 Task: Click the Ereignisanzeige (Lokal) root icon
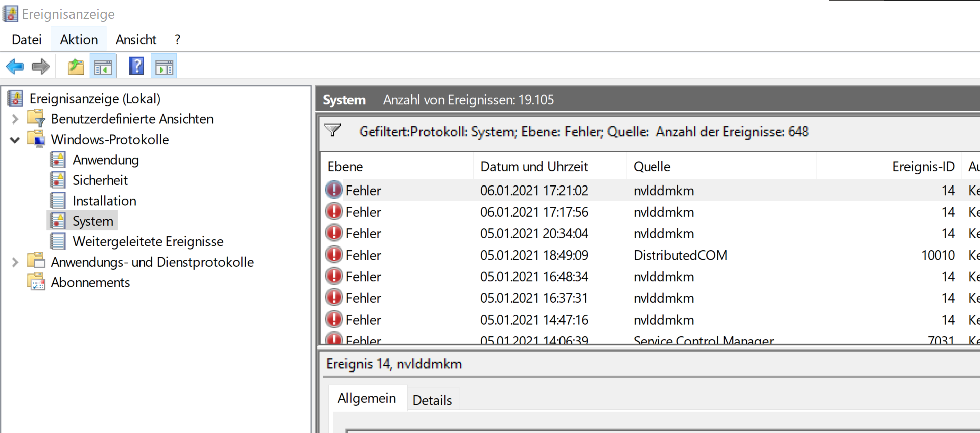click(x=15, y=98)
